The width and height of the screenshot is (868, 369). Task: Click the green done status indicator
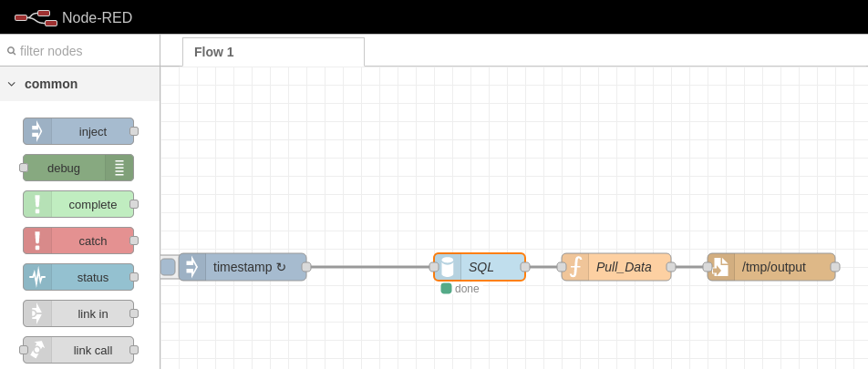coord(446,288)
